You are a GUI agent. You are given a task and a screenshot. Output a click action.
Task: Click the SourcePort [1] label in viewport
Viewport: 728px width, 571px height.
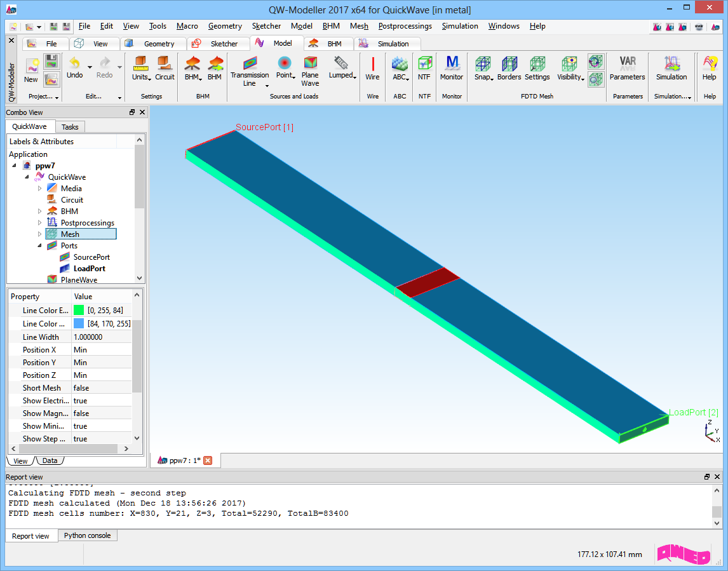coord(264,127)
